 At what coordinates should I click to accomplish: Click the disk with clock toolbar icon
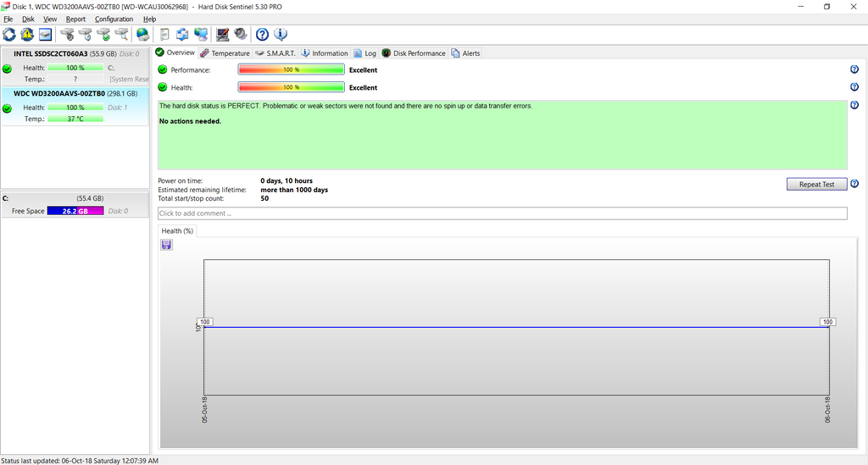coord(86,34)
